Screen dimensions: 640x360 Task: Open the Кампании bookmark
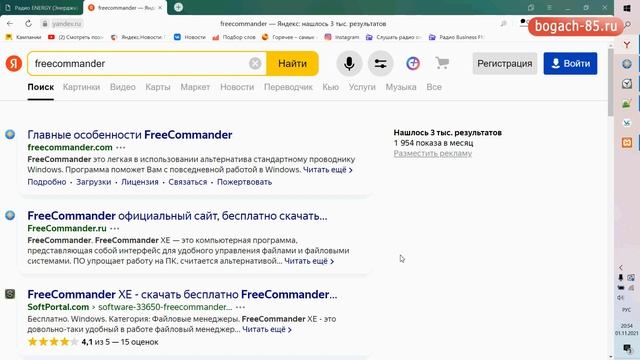(23, 37)
